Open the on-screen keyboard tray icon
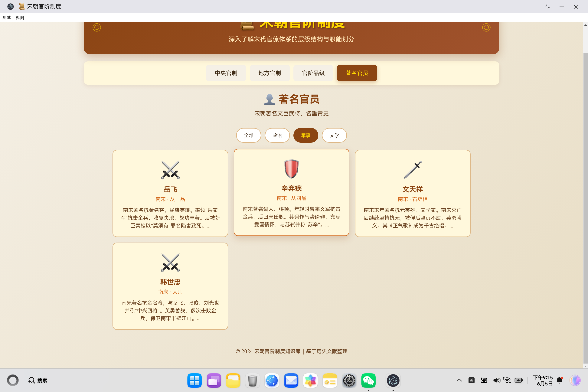 pyautogui.click(x=484, y=380)
